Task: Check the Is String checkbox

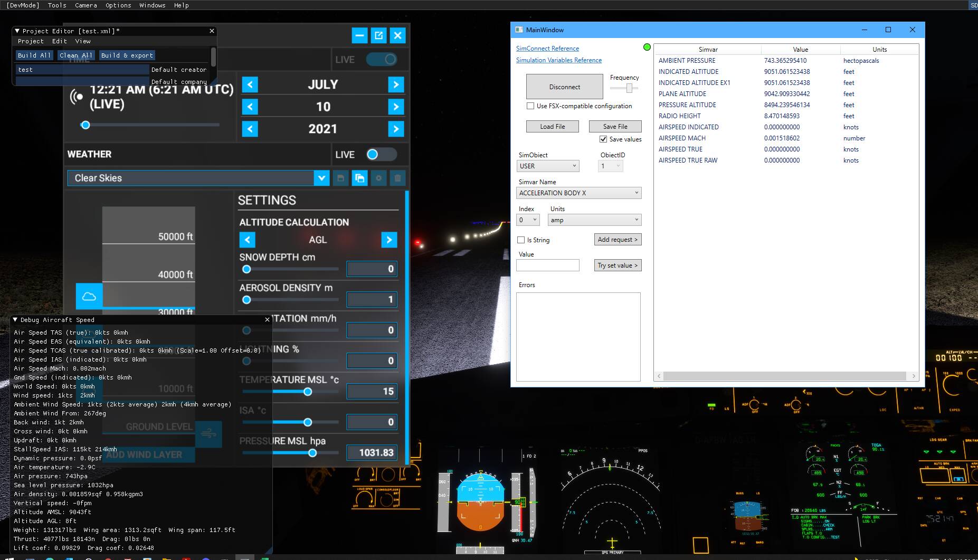Action: 521,240
